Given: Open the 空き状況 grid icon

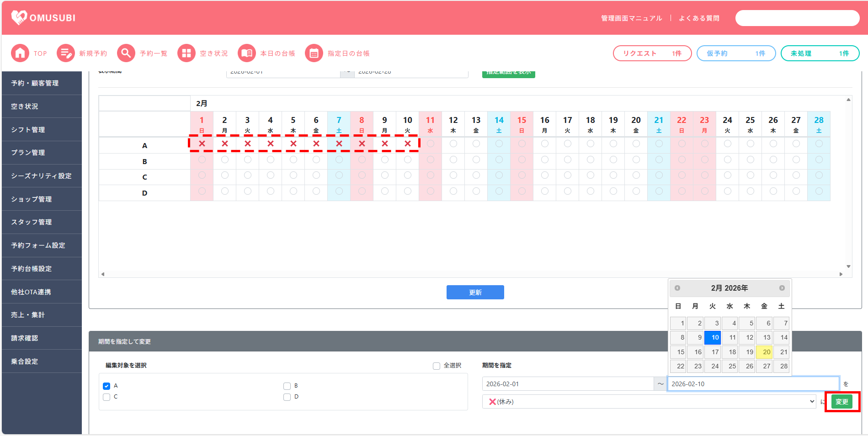Looking at the screenshot, I should (x=186, y=53).
